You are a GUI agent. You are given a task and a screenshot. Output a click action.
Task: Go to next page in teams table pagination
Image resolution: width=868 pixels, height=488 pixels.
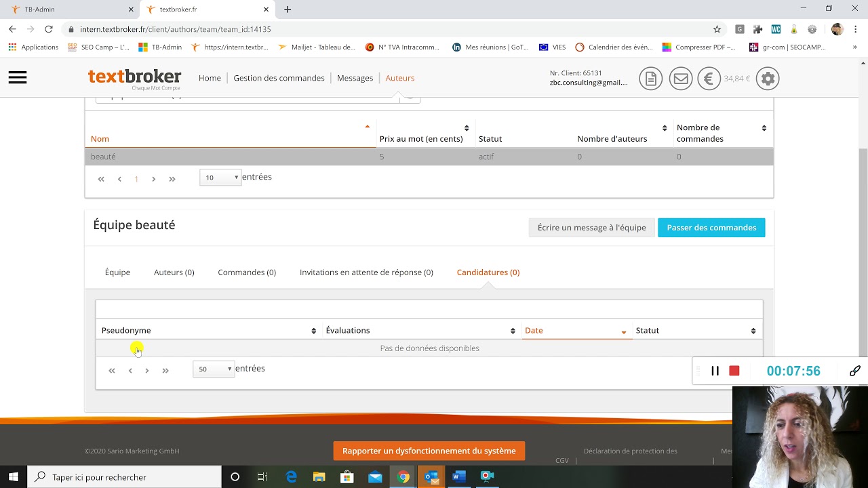154,179
